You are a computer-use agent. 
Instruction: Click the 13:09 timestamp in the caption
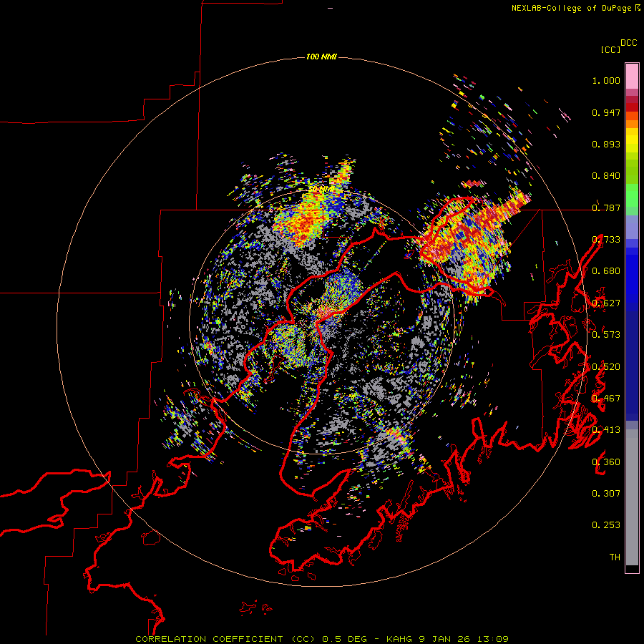point(493,639)
